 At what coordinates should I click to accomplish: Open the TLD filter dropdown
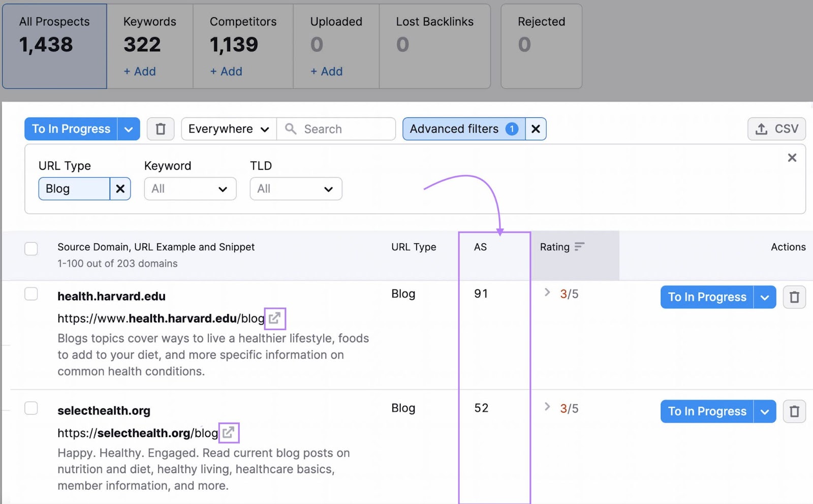pyautogui.click(x=295, y=188)
